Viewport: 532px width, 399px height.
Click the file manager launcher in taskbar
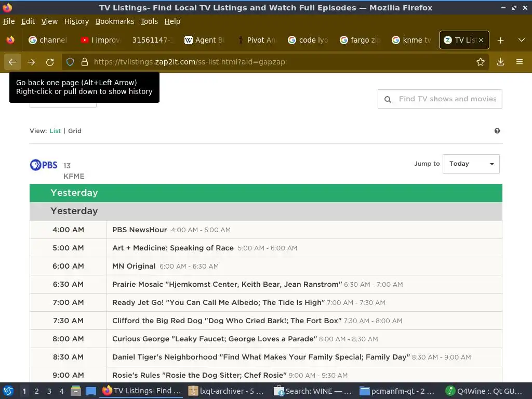click(x=76, y=391)
